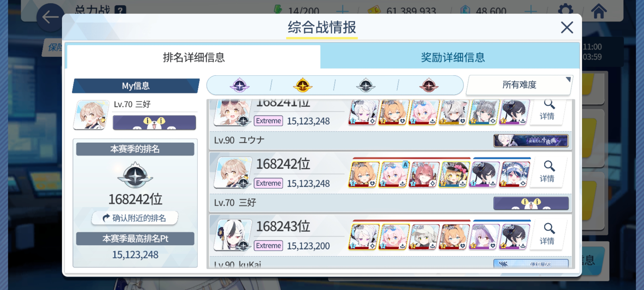Open the 总力战 help question mark
This screenshot has height=290, width=644.
(x=120, y=10)
